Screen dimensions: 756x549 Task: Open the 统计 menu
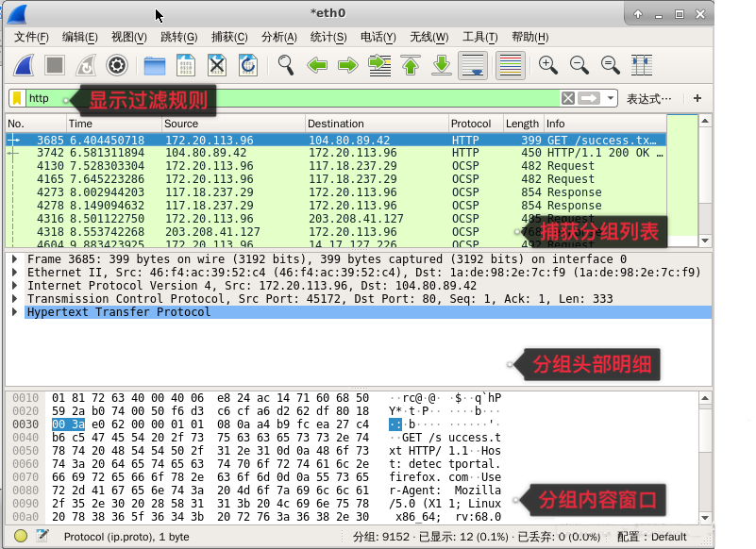(328, 37)
